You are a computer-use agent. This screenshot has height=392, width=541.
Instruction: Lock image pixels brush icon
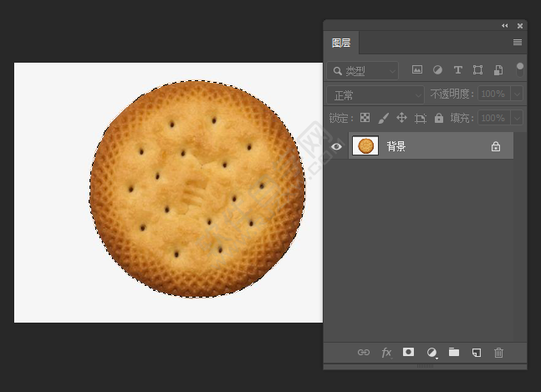tap(383, 118)
